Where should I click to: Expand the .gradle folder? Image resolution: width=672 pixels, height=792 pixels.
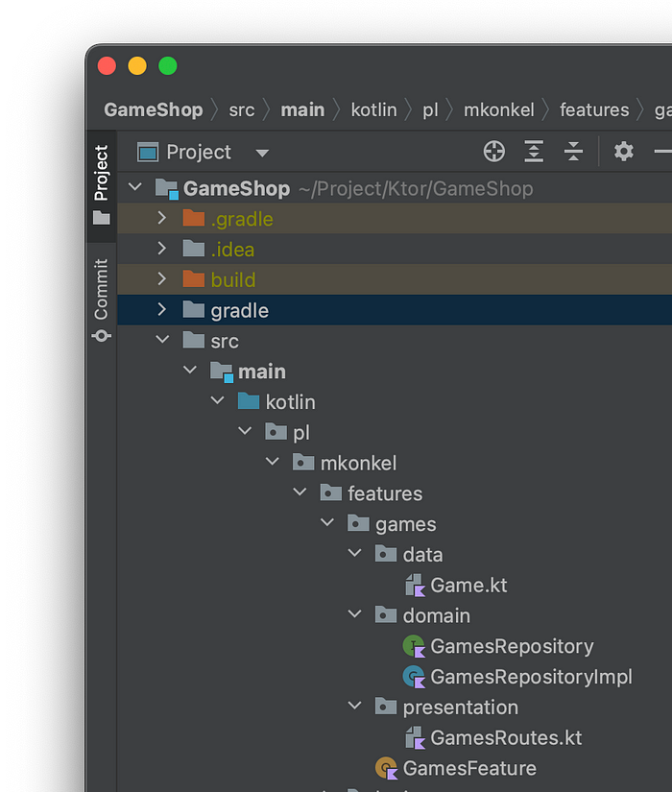coord(161,218)
